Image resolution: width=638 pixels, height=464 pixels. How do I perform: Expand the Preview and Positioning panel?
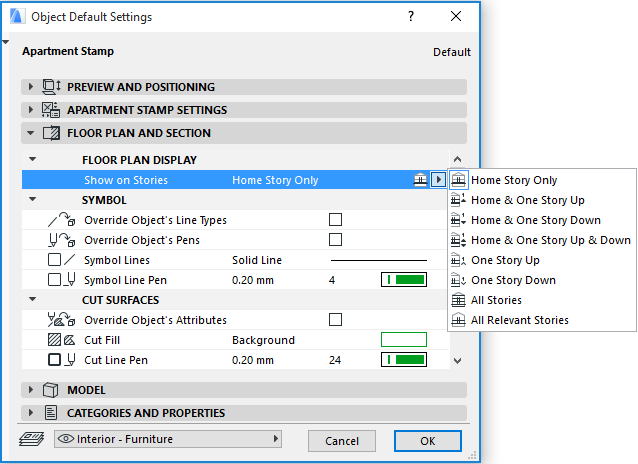[32, 87]
